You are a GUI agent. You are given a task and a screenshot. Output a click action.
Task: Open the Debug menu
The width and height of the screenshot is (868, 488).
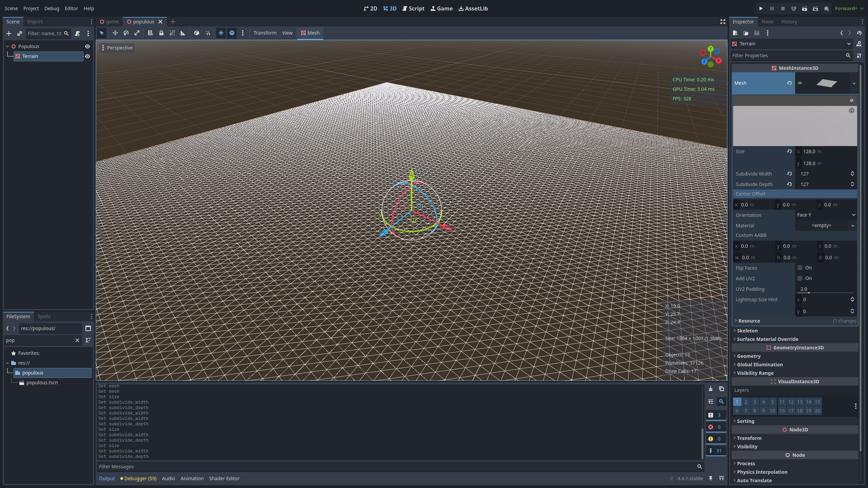(52, 8)
